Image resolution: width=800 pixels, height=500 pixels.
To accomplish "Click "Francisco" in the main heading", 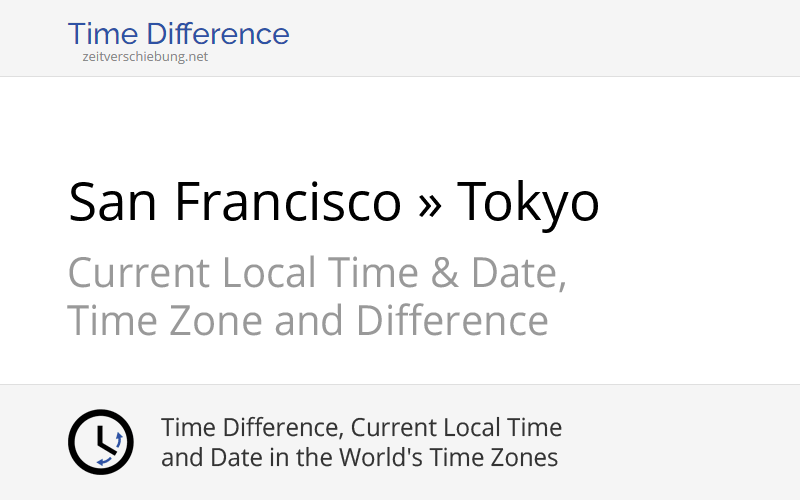I will (x=288, y=202).
